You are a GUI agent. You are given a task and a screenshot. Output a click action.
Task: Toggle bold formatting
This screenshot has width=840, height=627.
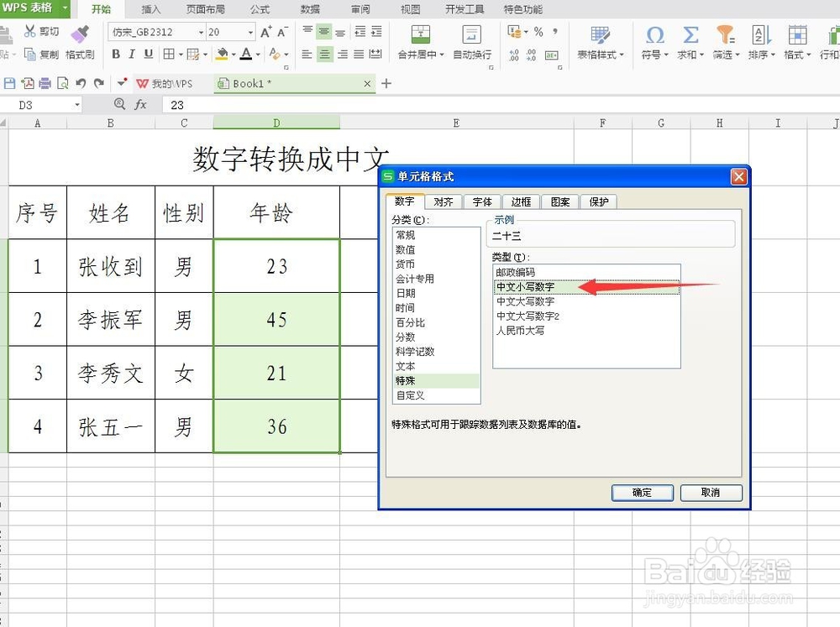pos(117,52)
